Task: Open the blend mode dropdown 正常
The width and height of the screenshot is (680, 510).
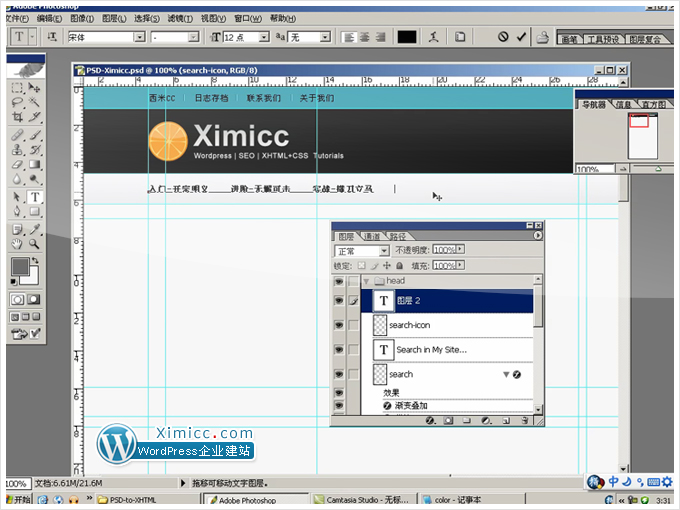Action: click(384, 251)
